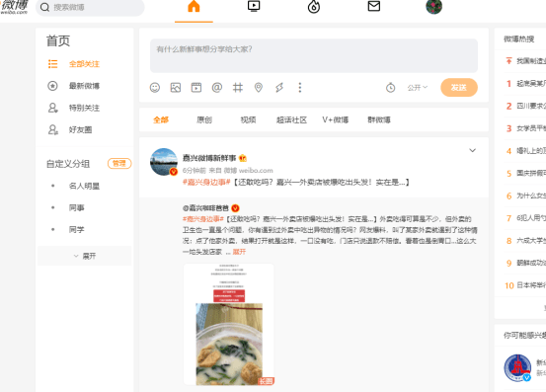The height and width of the screenshot is (392, 546).
Task: Focus the 搜索微博 search field
Action: click(90, 7)
